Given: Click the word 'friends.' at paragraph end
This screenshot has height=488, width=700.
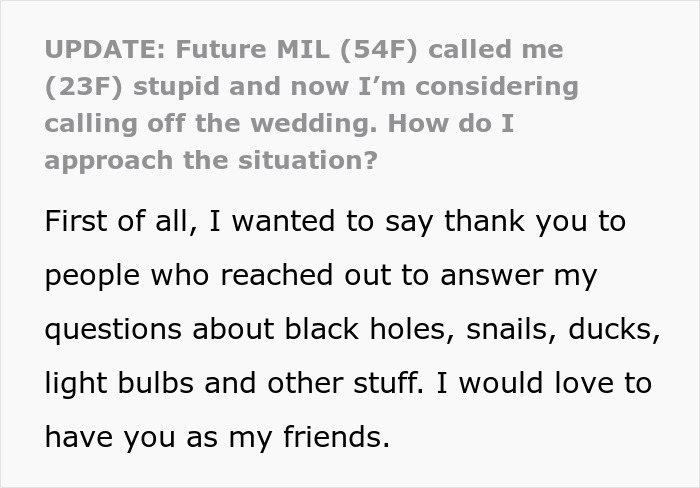Looking at the screenshot, I should coord(337,437).
